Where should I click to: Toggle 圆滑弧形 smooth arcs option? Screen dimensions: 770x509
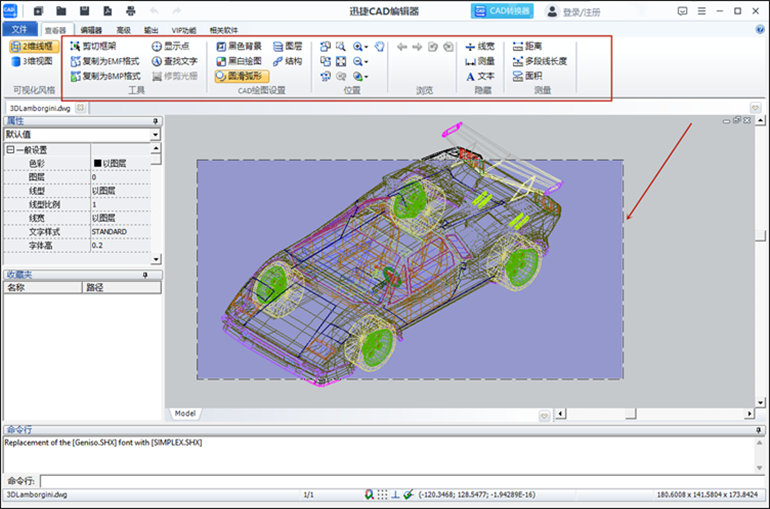coord(242,76)
